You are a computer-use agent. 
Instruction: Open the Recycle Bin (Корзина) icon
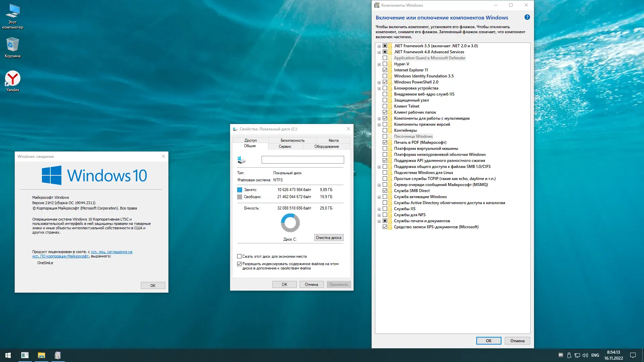click(x=12, y=45)
